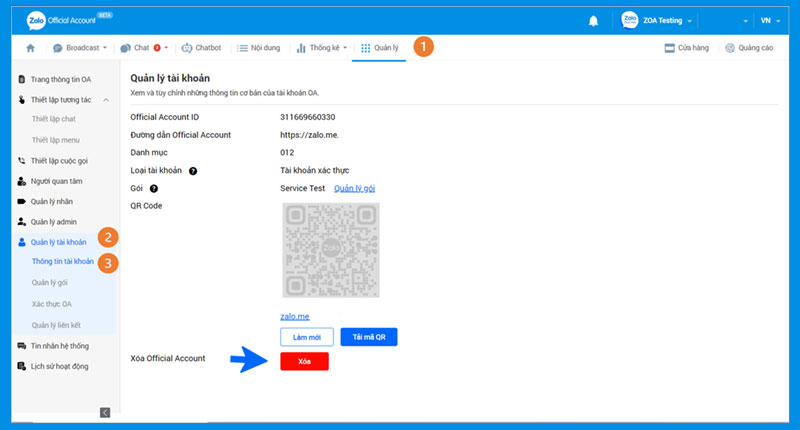Switch to the Quản lý tab
Viewport: 800px width, 430px height.
(x=382, y=48)
